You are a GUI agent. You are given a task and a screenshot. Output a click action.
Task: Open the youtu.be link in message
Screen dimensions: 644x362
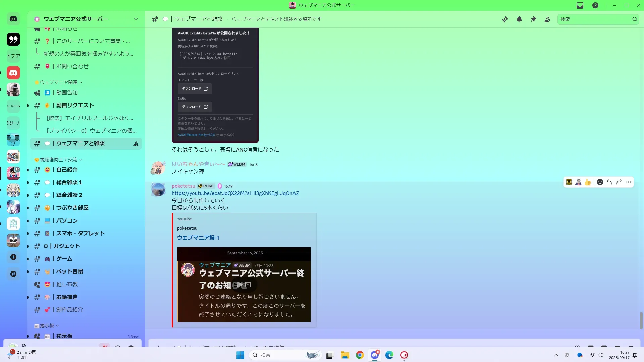(235, 193)
